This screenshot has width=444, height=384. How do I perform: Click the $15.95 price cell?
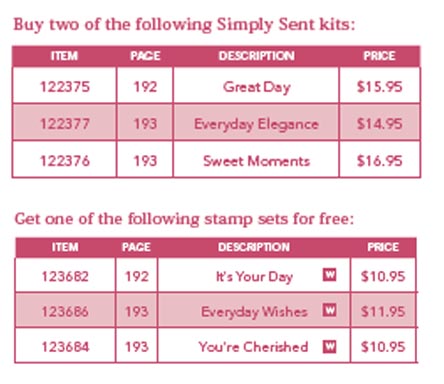tap(380, 87)
